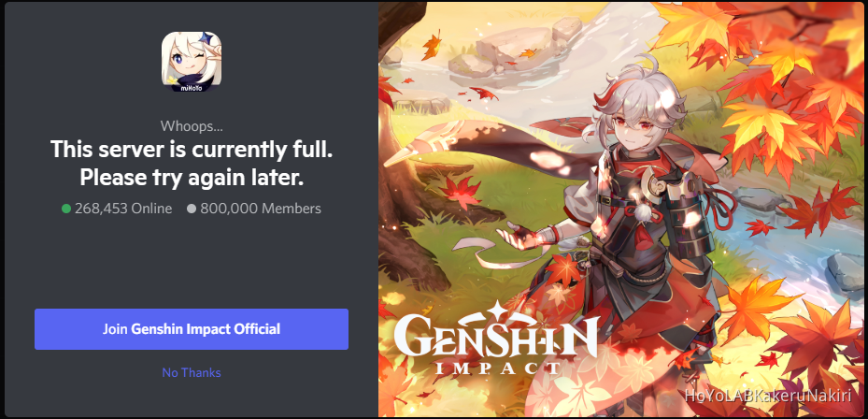Click the green online status dot

[x=66, y=209]
